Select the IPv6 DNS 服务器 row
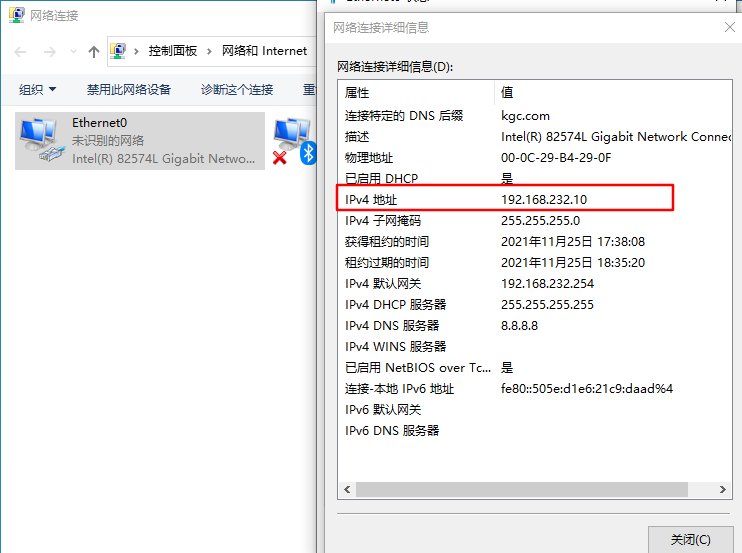 [535, 430]
